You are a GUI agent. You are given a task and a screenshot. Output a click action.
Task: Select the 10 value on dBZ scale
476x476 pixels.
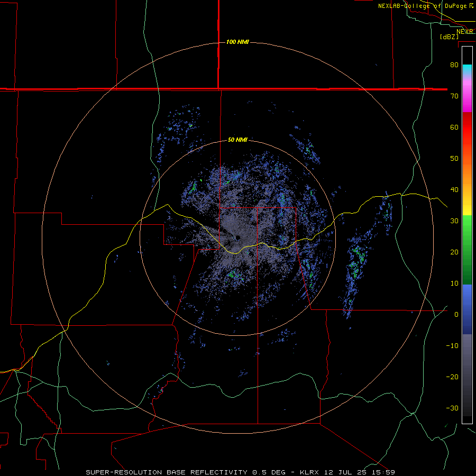[x=454, y=283]
